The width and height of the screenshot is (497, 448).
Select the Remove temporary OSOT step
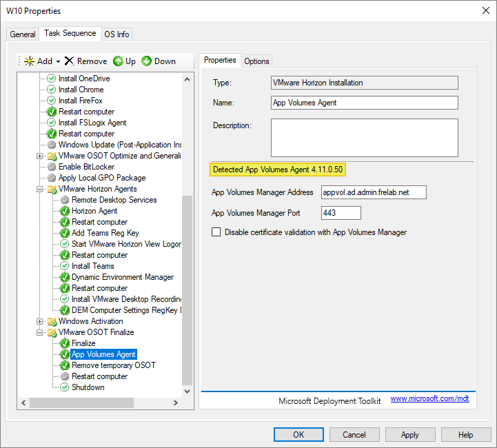[x=113, y=365]
